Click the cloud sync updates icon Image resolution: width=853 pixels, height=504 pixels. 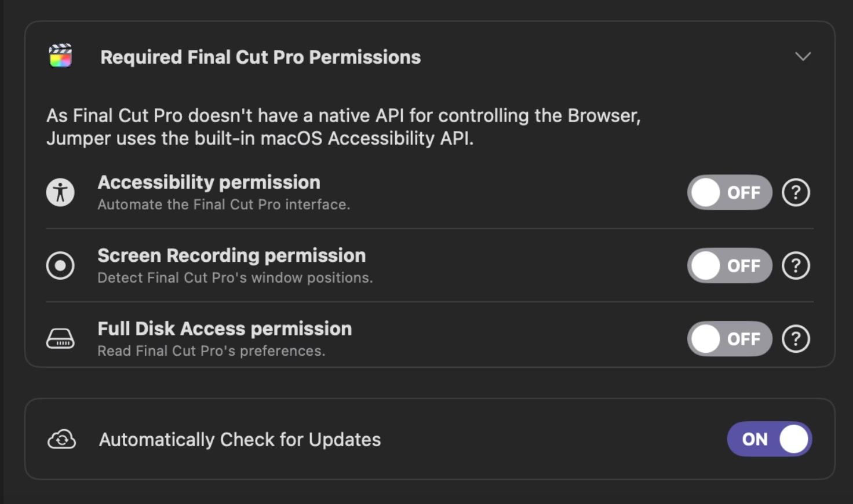click(61, 439)
